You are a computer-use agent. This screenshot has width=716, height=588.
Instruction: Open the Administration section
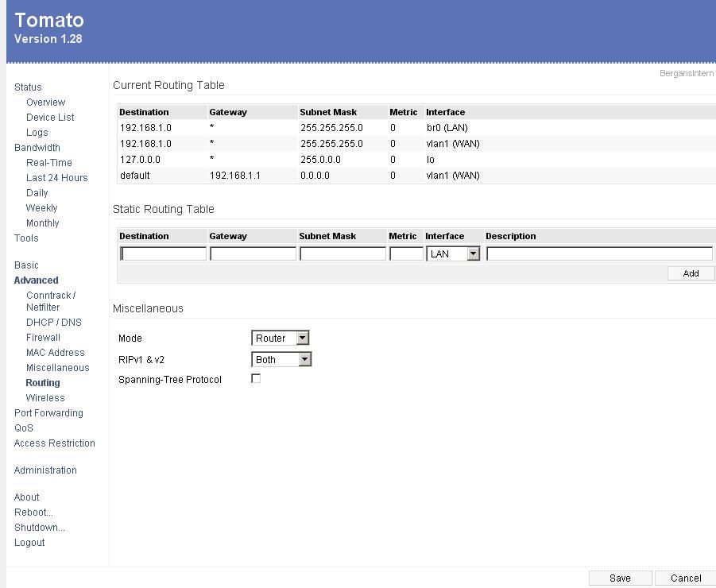[x=45, y=470]
